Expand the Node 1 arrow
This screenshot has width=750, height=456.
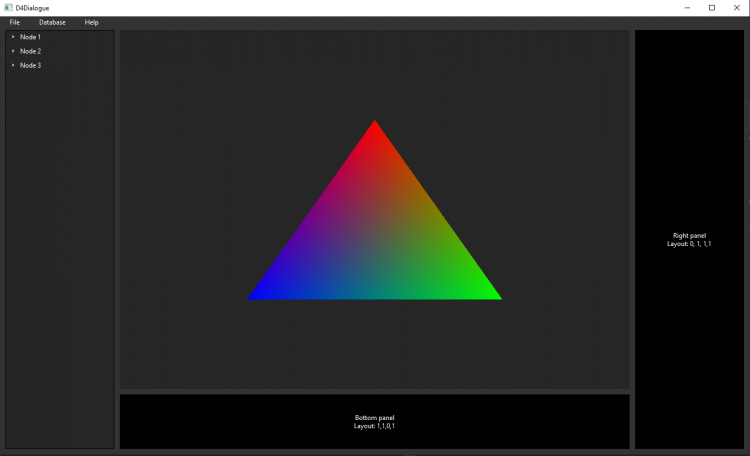(x=13, y=37)
